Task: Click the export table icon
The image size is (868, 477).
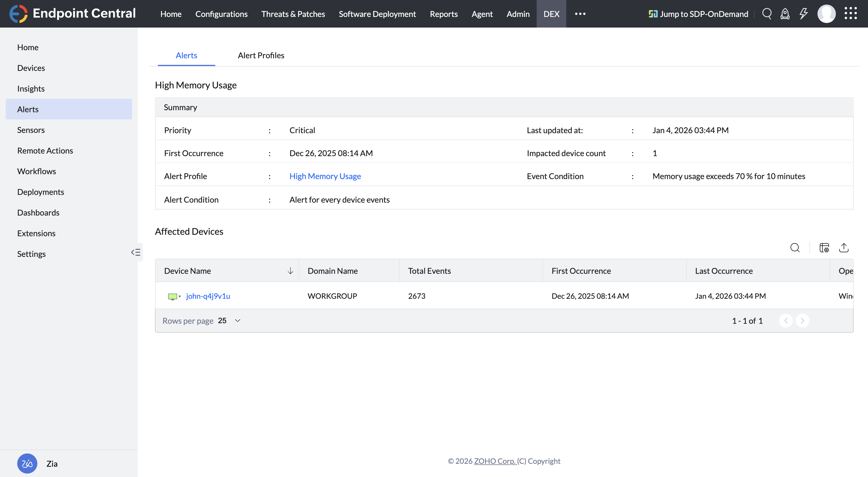Action: (843, 248)
